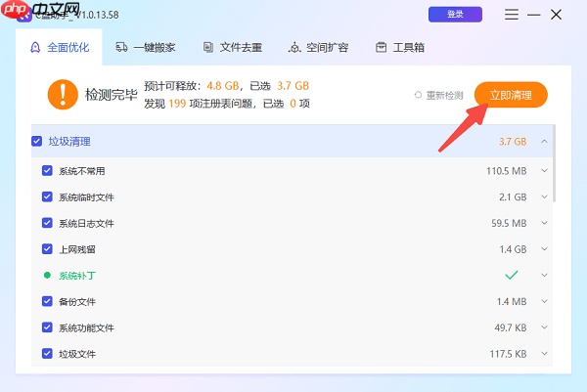Expand the 备份文件 row chevron
Viewport: 587px width, 392px height.
click(544, 301)
